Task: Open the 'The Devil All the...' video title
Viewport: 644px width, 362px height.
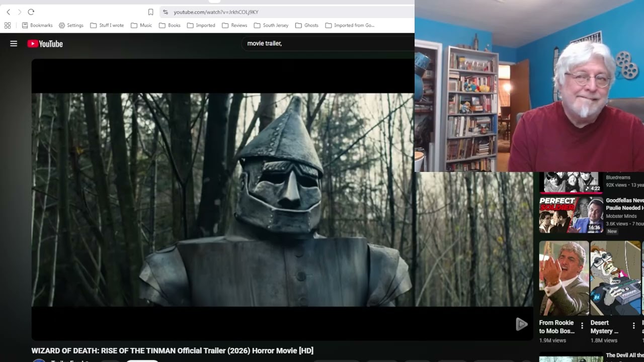Action: [625, 355]
